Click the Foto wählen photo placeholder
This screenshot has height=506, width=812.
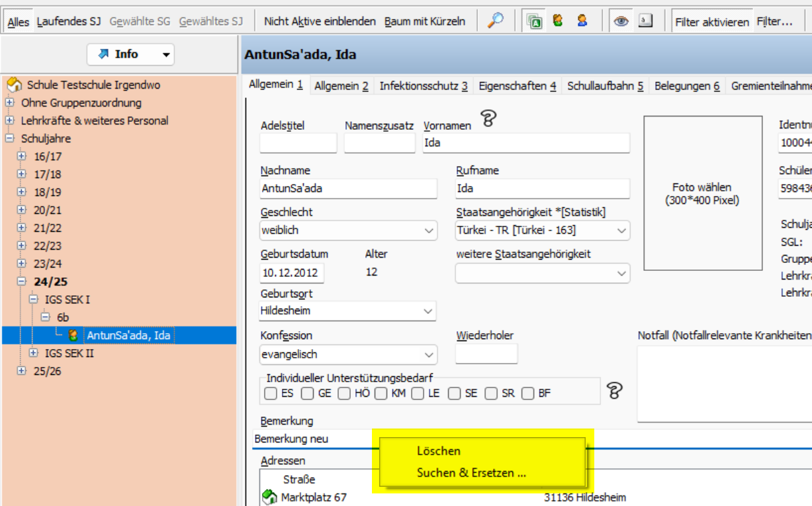point(701,193)
